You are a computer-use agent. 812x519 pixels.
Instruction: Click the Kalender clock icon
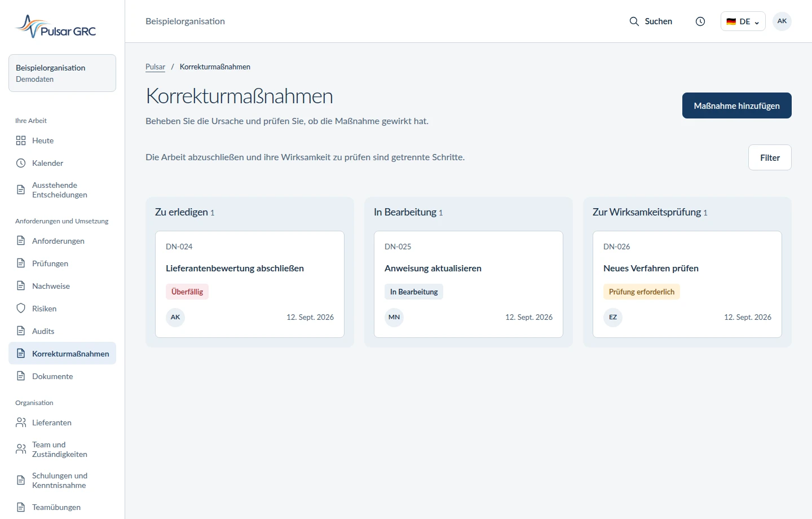tap(21, 163)
